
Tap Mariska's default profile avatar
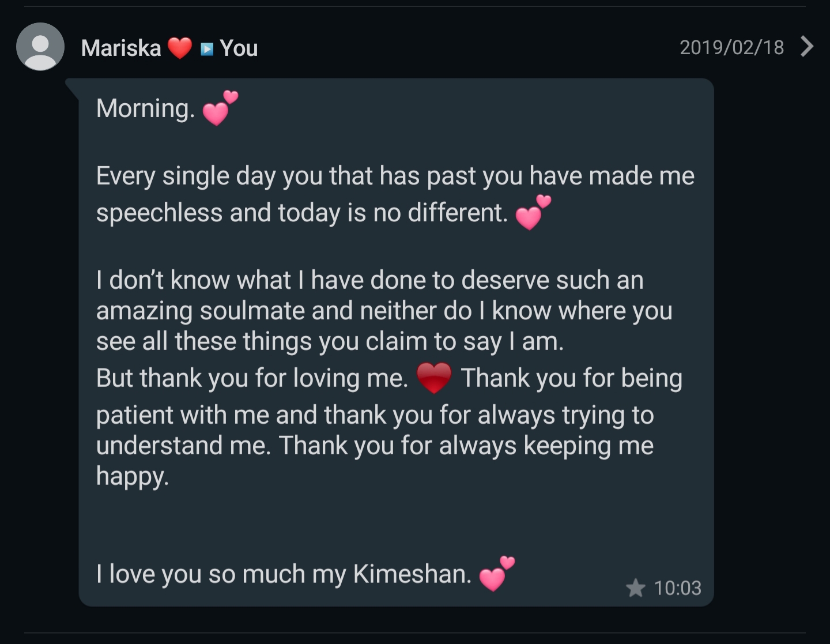(x=40, y=47)
